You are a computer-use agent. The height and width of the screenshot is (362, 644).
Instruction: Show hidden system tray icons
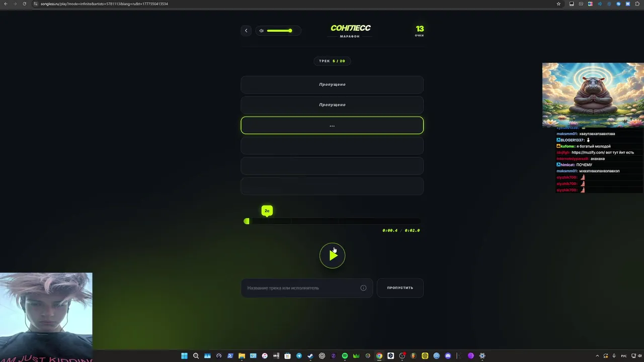(x=597, y=356)
